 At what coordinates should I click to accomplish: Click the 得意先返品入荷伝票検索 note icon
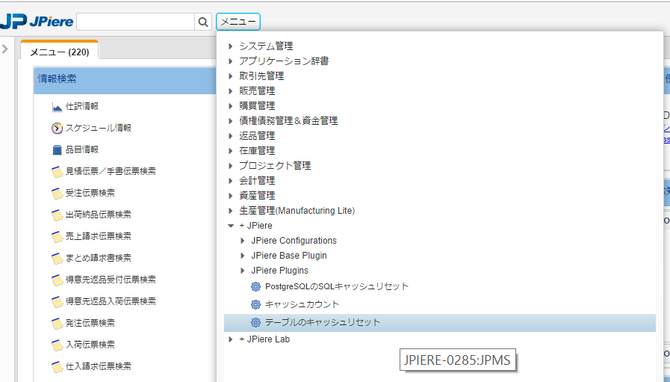pyautogui.click(x=57, y=302)
